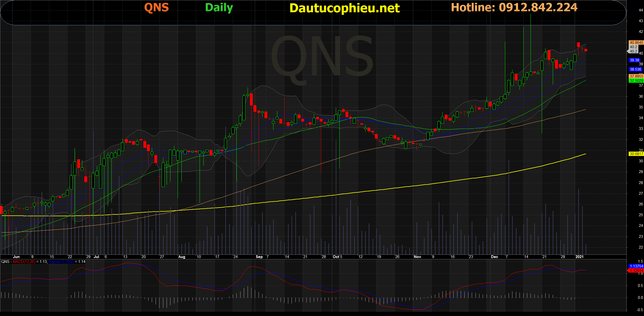The width and height of the screenshot is (644, 316).
Task: Select the 39.38 blue price tag
Action: tap(634, 60)
